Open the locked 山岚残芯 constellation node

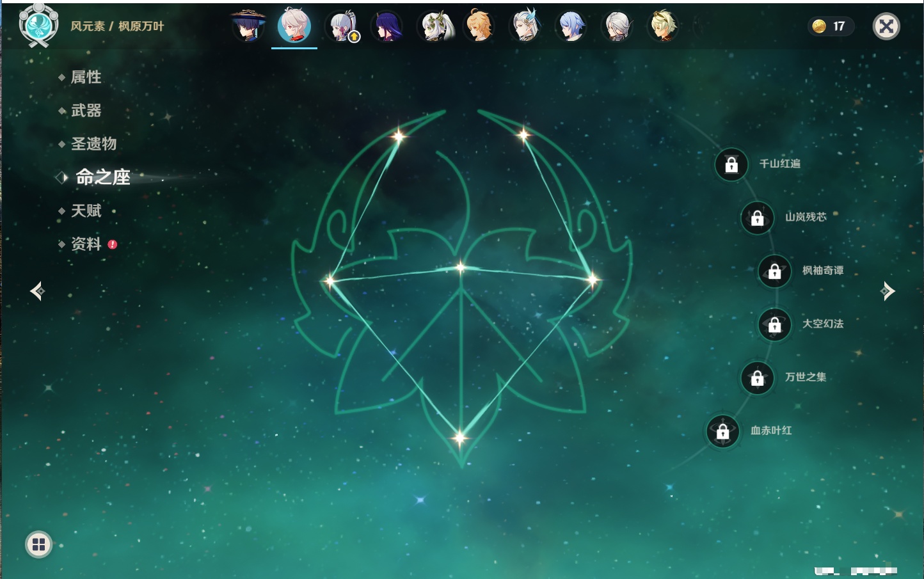click(x=758, y=218)
